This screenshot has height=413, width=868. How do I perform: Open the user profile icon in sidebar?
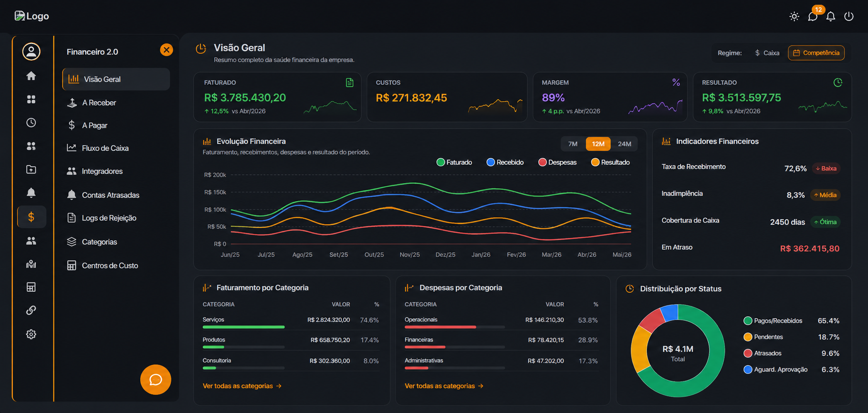(31, 52)
